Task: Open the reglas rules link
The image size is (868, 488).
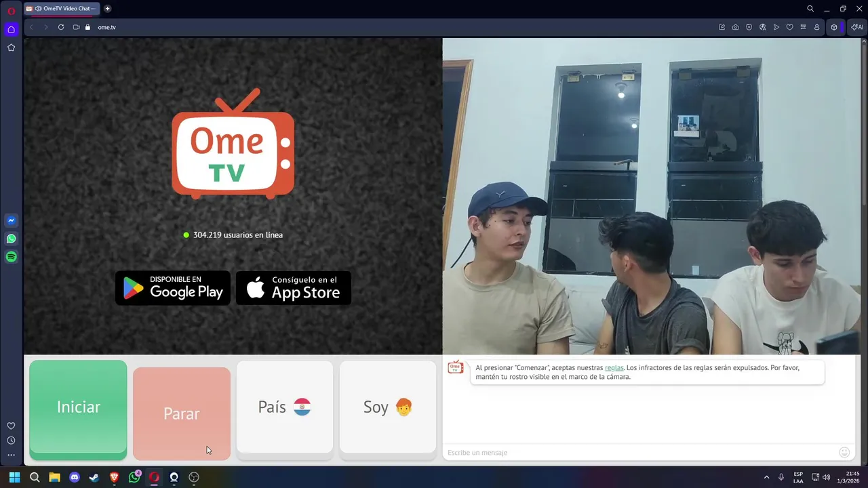Action: pos(614,367)
